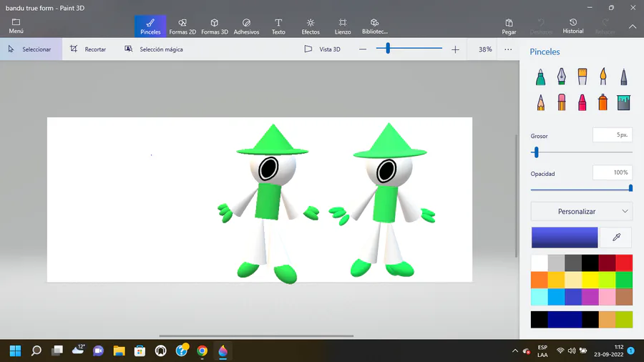644x362 pixels.
Task: Pick a color with the eyedropper
Action: (616, 238)
